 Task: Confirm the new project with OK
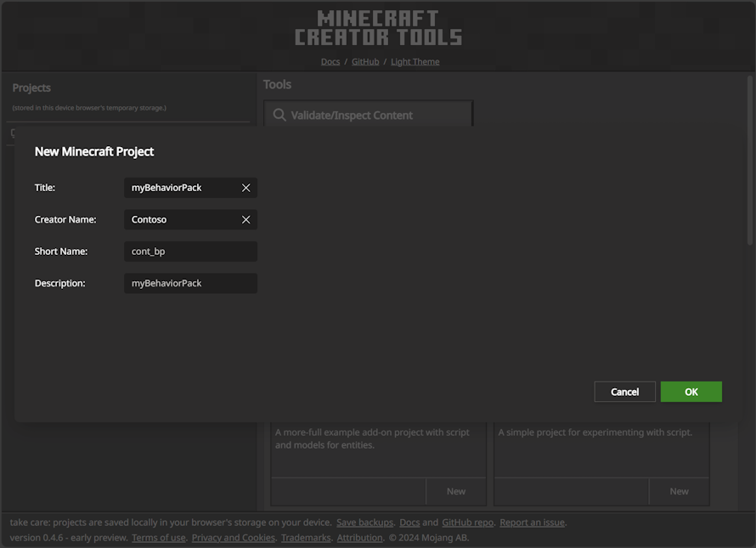pyautogui.click(x=691, y=391)
